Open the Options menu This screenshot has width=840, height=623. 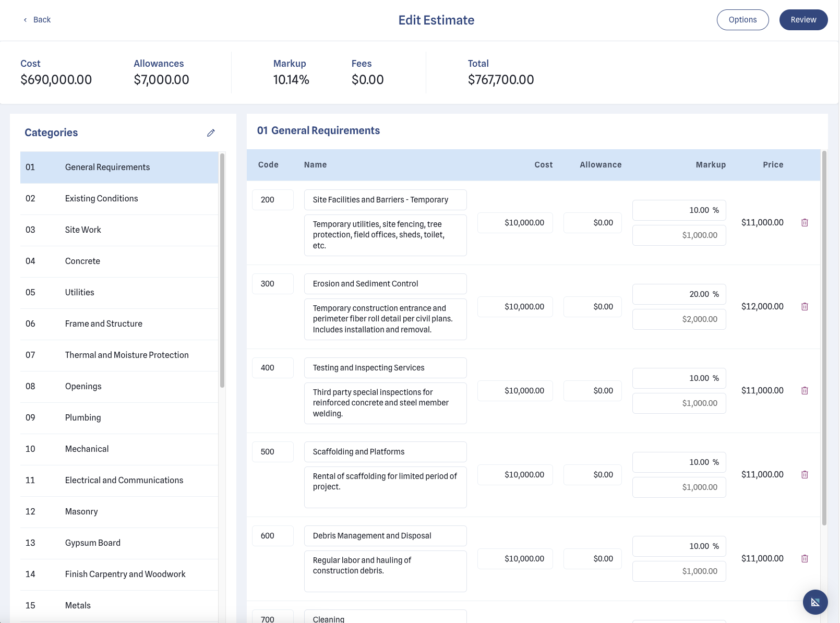point(742,19)
